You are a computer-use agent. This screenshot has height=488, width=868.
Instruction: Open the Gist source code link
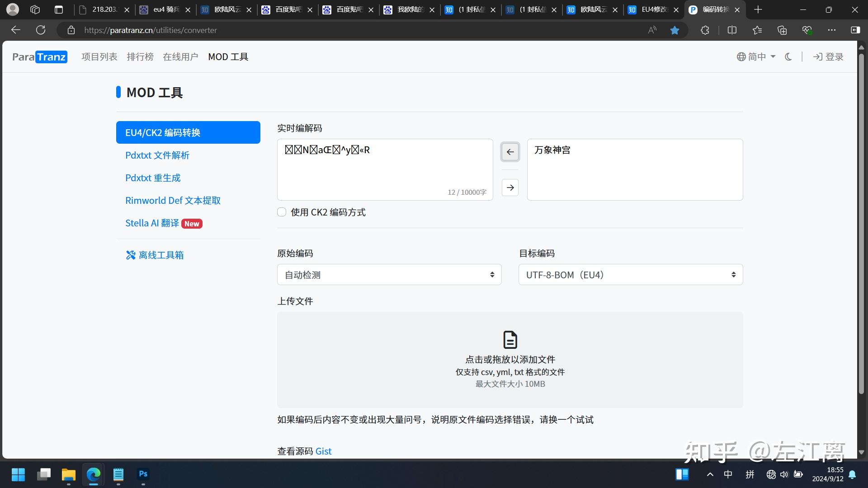coord(324,450)
